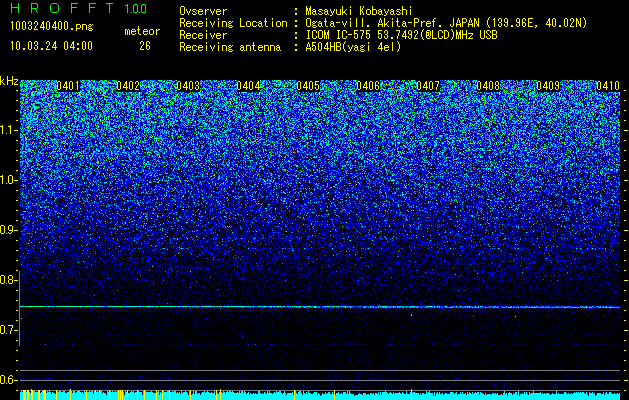This screenshot has height=400, width=629.
Task: Click the 1.1 frequency axis label
Action: [x=9, y=130]
